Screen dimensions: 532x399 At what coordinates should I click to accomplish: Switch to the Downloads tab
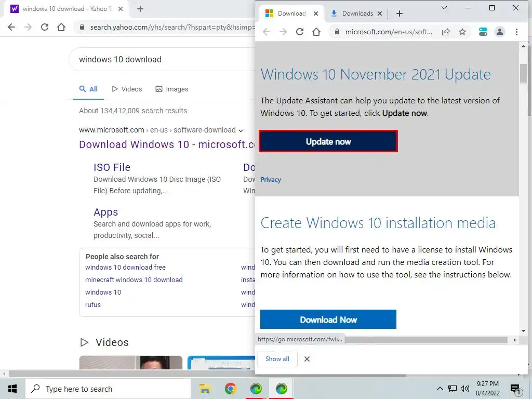356,14
